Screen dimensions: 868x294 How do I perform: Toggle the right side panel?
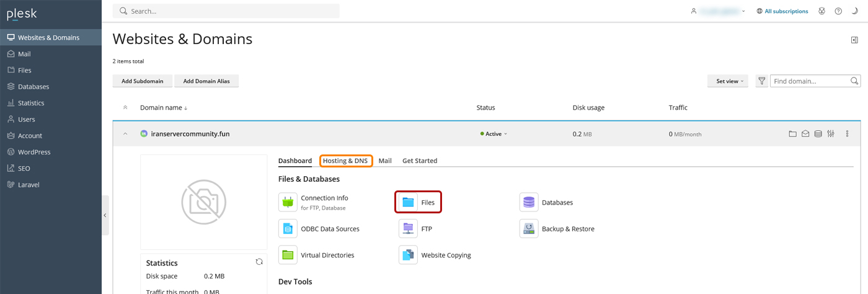coord(854,40)
